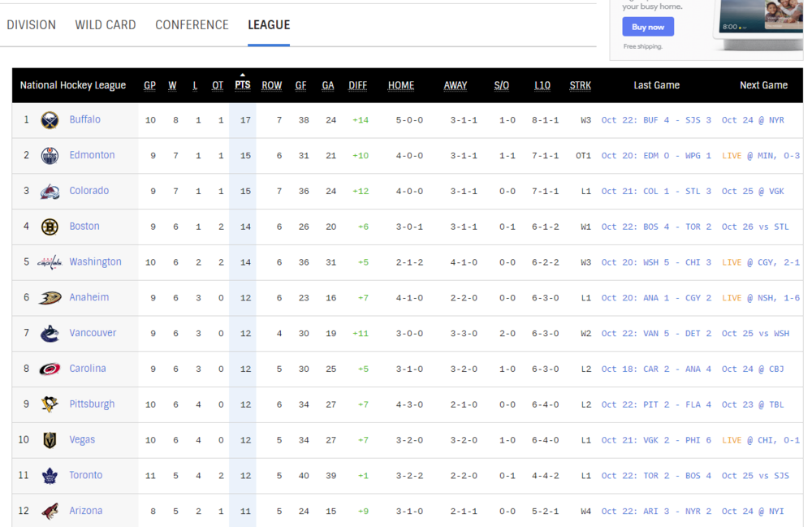Open the Boston team link
Image resolution: width=812 pixels, height=527 pixels.
click(x=84, y=227)
